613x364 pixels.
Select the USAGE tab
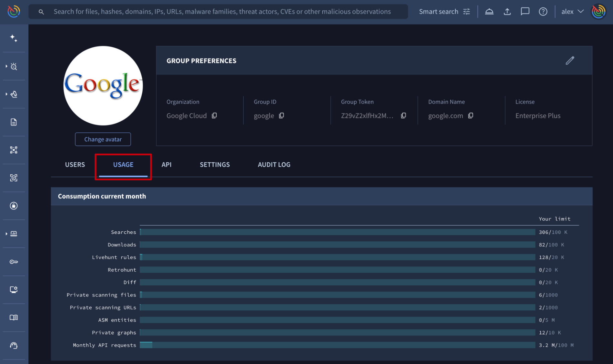point(123,165)
